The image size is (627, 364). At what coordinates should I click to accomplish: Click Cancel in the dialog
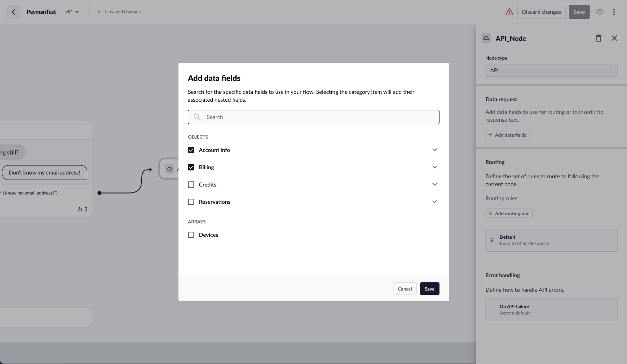405,289
